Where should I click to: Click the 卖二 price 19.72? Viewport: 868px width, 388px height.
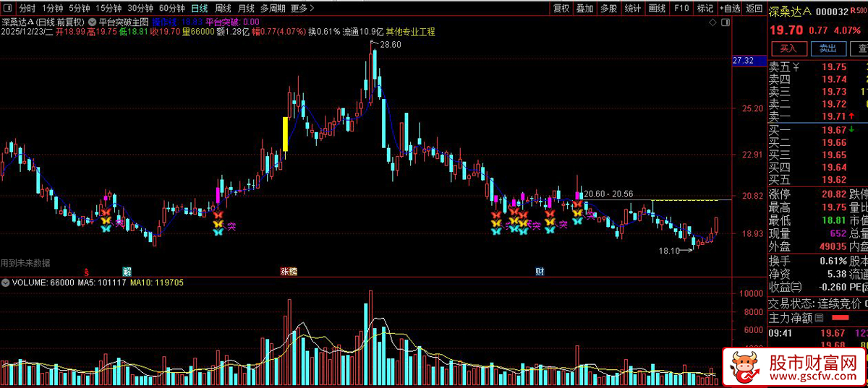tap(834, 104)
